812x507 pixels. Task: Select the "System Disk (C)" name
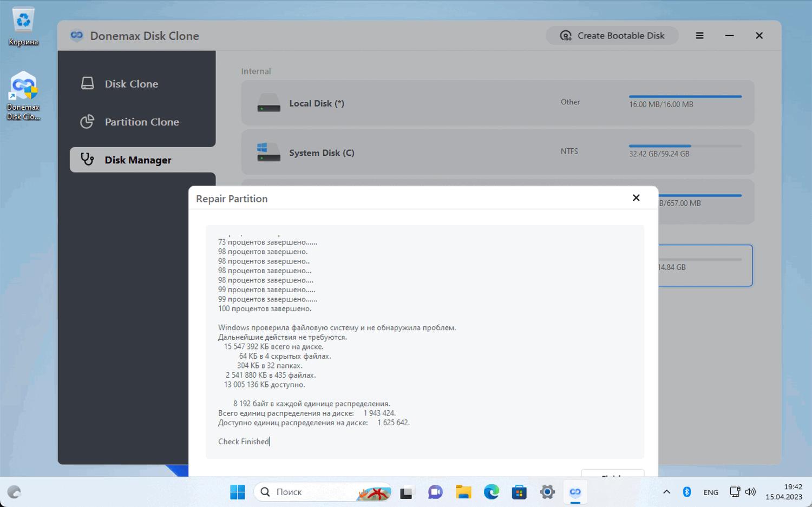click(322, 153)
